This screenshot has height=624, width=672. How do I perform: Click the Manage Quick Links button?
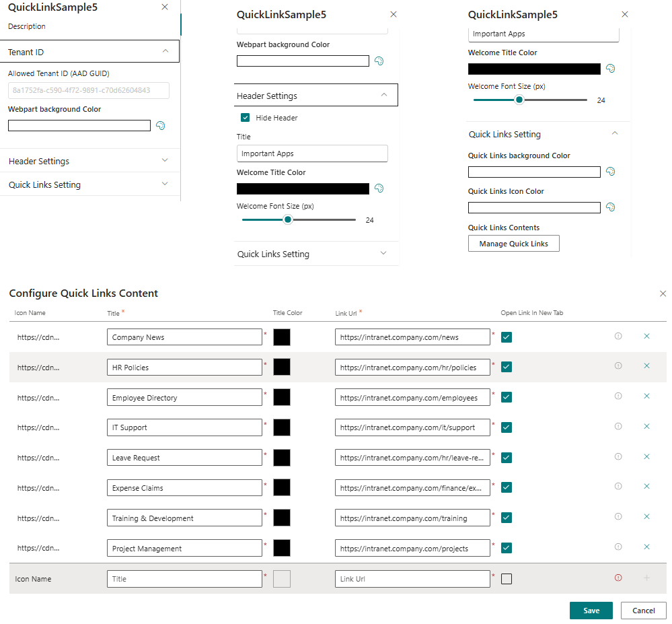tap(513, 243)
